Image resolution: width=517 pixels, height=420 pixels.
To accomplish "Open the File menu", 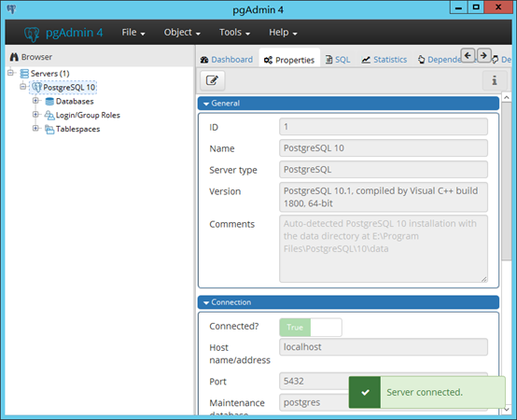I will click(133, 33).
